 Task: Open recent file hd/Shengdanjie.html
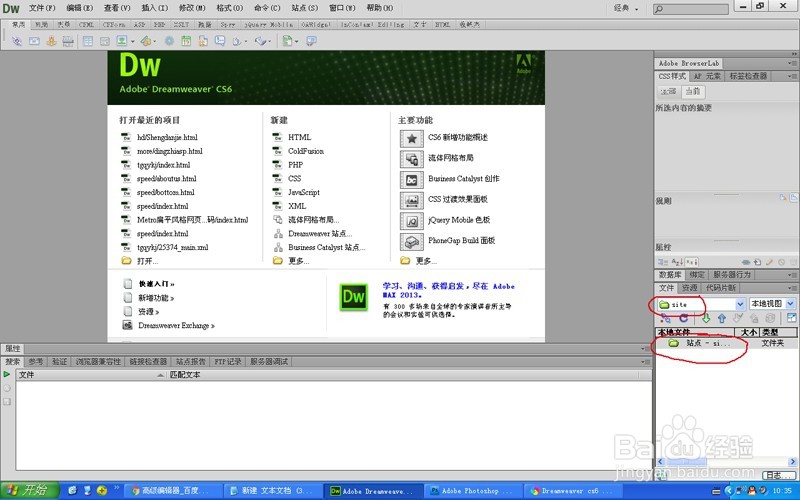click(x=167, y=137)
